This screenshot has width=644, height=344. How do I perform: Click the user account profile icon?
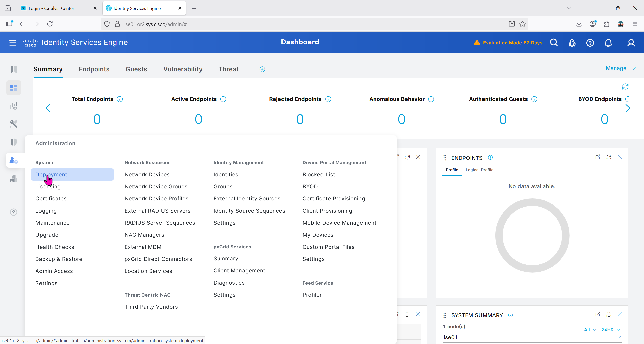(631, 43)
